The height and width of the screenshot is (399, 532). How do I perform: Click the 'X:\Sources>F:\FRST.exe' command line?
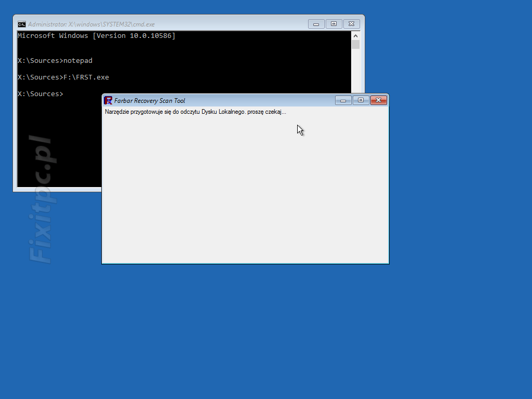(63, 77)
